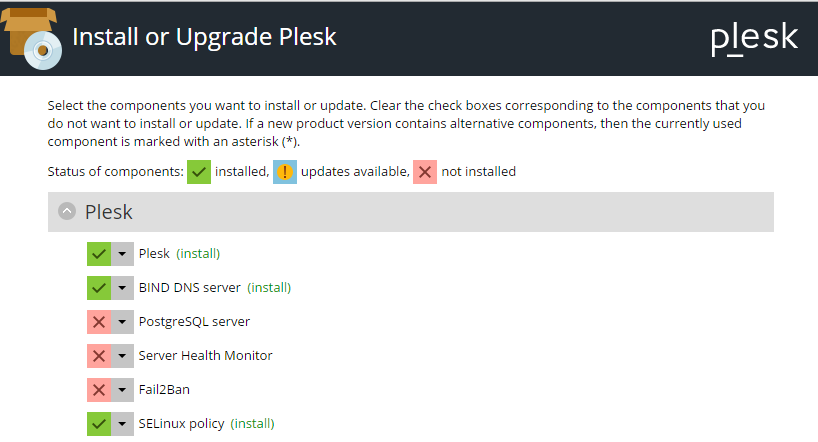Toggle the BIND DNS server status check
The width and height of the screenshot is (818, 442).
[x=98, y=288]
